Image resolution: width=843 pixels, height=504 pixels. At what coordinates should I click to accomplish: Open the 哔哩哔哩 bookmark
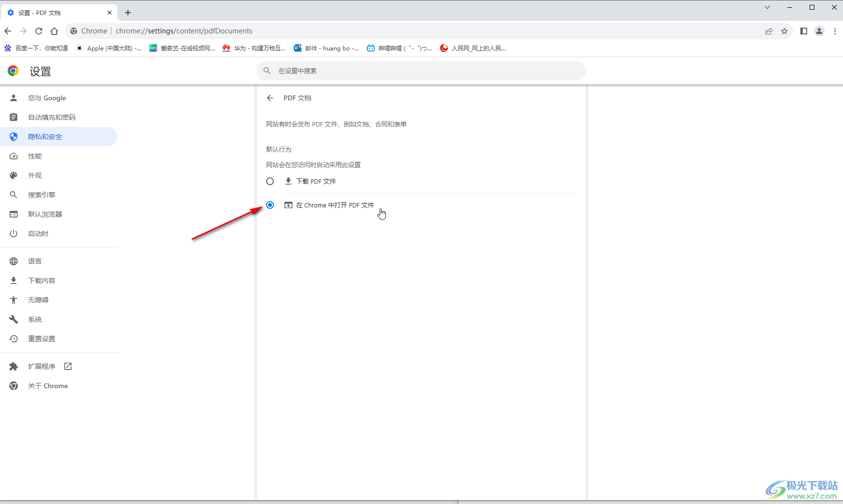pyautogui.click(x=399, y=48)
